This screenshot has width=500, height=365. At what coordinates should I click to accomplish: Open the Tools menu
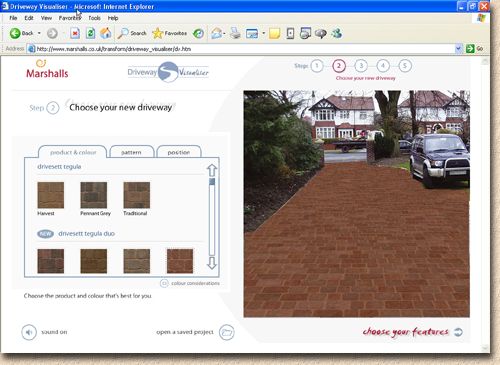(x=94, y=18)
